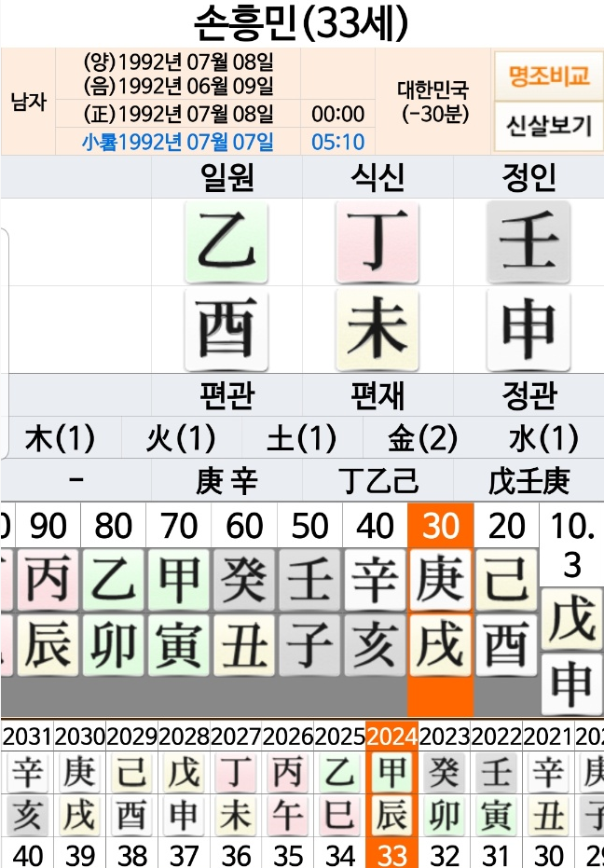This screenshot has height=868, width=604.
Task: Tap the blue 小暑 1992년 07월 07일 date
Action: [x=178, y=143]
